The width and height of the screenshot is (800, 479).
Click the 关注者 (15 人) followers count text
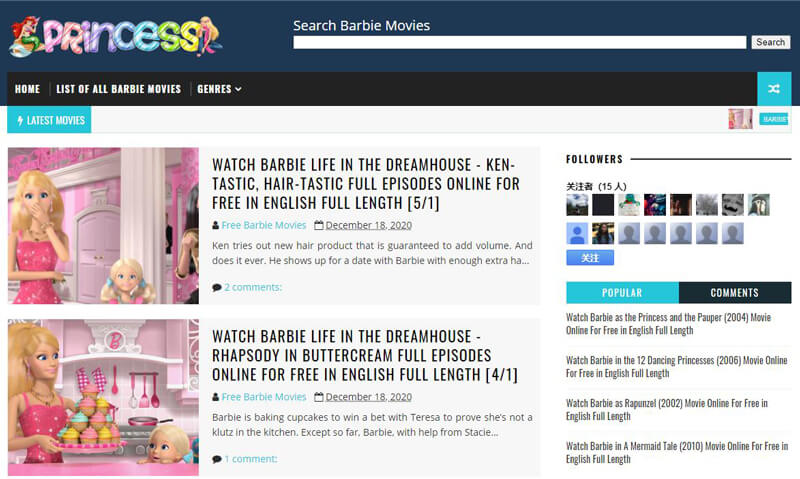click(596, 186)
